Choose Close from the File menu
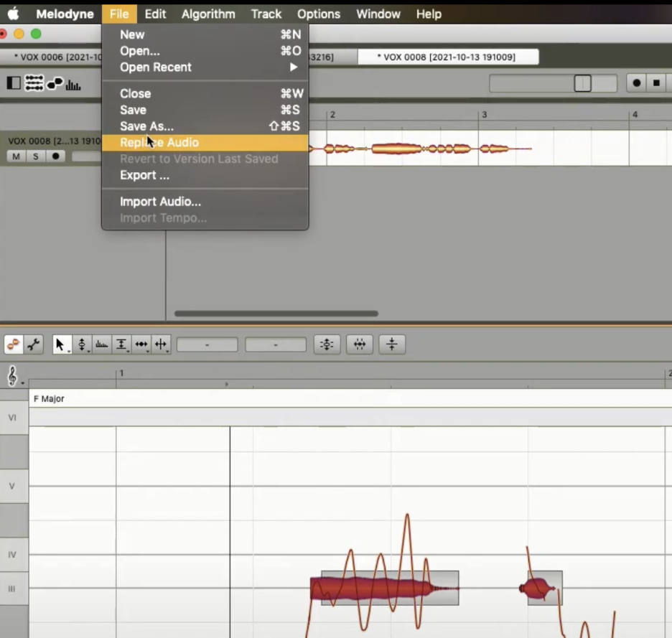 [x=205, y=94]
